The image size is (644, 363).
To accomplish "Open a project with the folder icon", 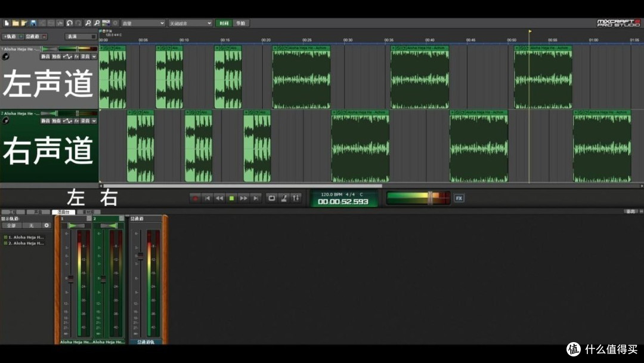I will 15,23.
